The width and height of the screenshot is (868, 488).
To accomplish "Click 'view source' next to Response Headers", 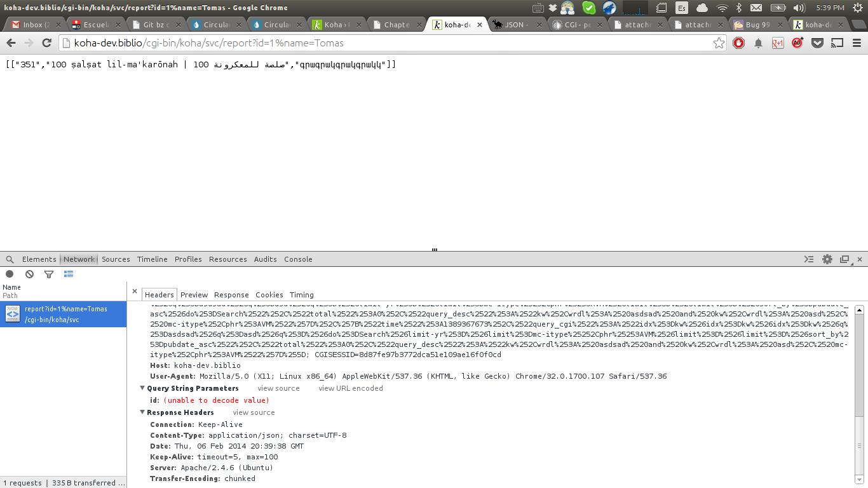I will pos(254,412).
